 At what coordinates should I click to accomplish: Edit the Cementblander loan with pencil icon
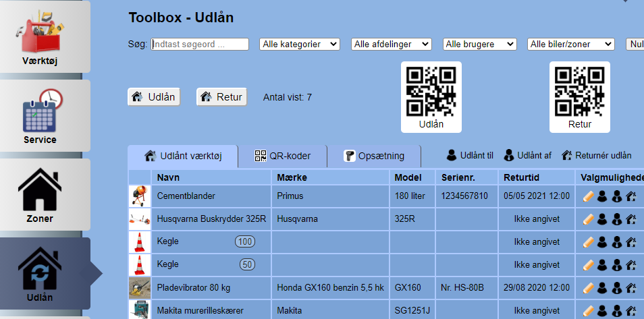tap(588, 196)
